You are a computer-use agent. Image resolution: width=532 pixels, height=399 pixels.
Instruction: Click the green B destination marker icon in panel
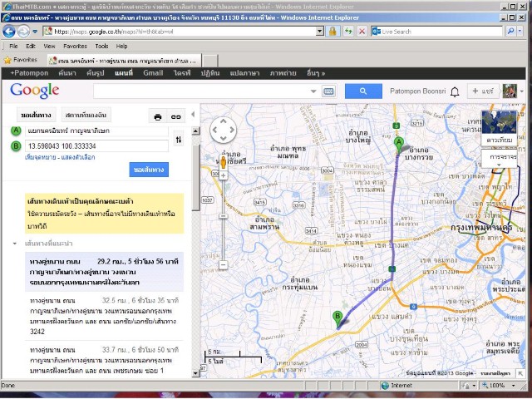pos(16,146)
